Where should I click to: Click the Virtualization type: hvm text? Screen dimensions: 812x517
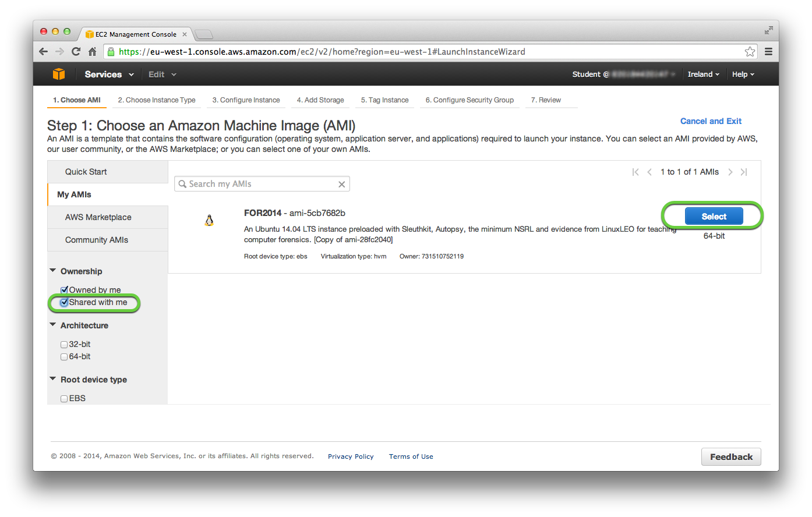[354, 256]
